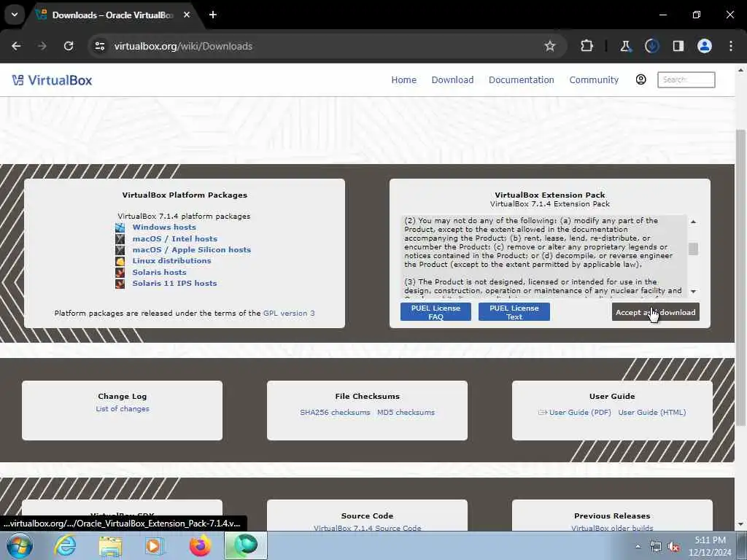Open the browser profile avatar
Viewport: 747px width, 560px height.
705,46
